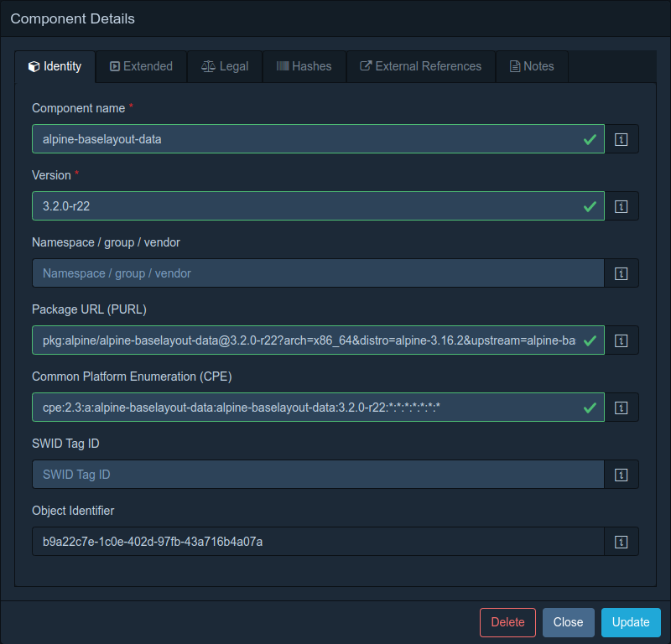This screenshot has height=644, width=671.
Task: Close the Component Details dialog
Action: tap(568, 622)
